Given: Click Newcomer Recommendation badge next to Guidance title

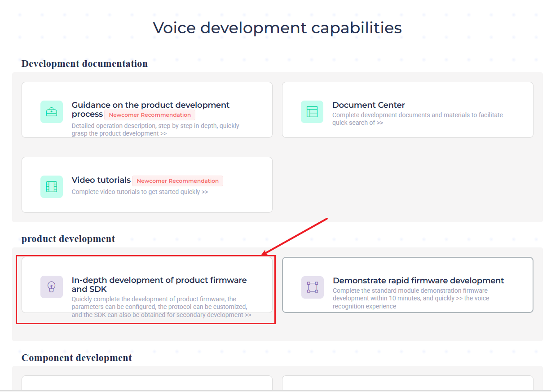Looking at the screenshot, I should (x=150, y=115).
